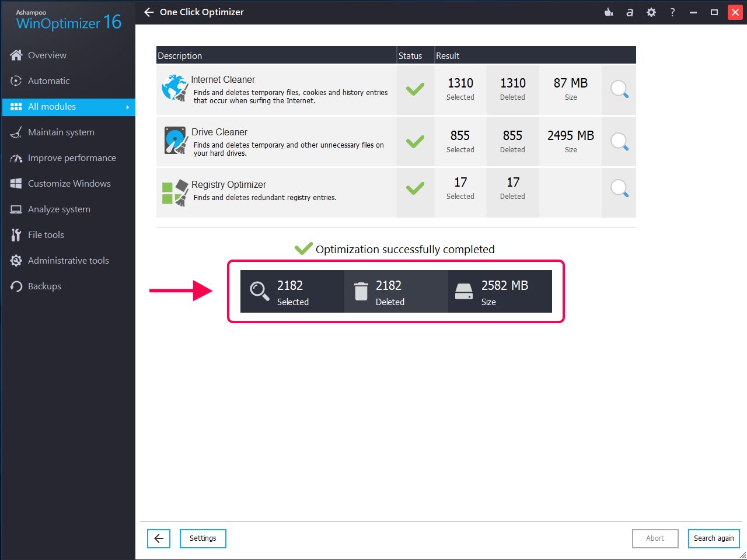
Task: View Registry Optimizer details with magnifier icon
Action: pos(619,188)
